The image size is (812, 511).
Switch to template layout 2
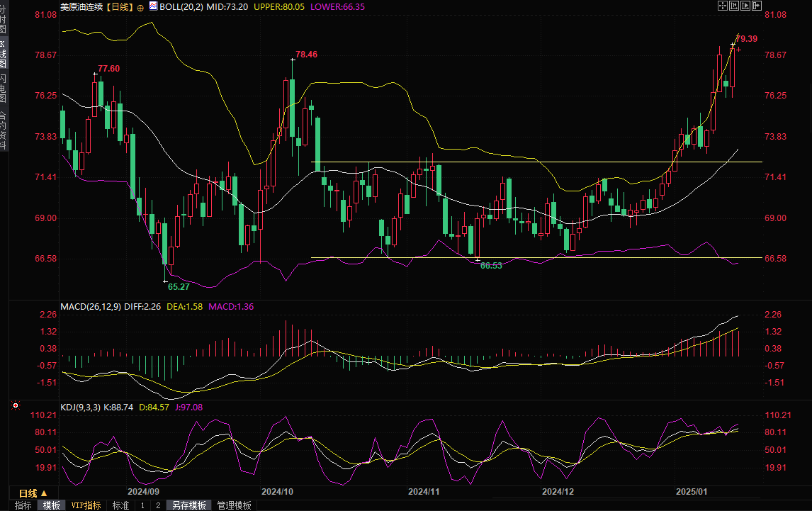(157, 505)
